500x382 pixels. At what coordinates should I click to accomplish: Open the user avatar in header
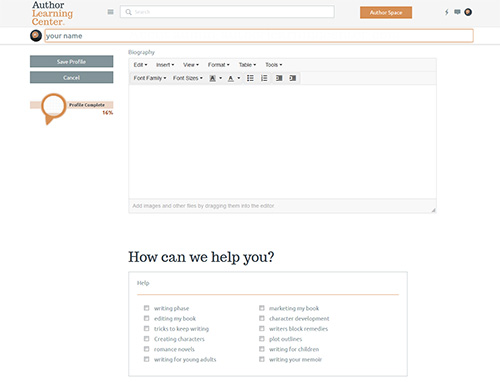468,12
